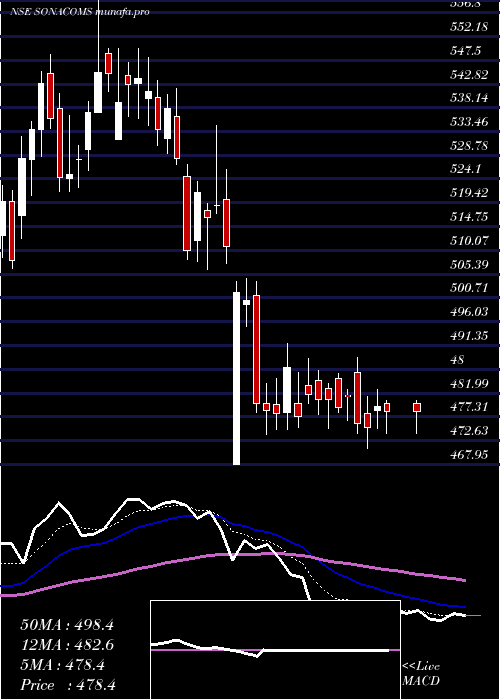Viewport: 500px width, 700px height.
Task: Select the 519.42 price value
Action: pos(469,193)
